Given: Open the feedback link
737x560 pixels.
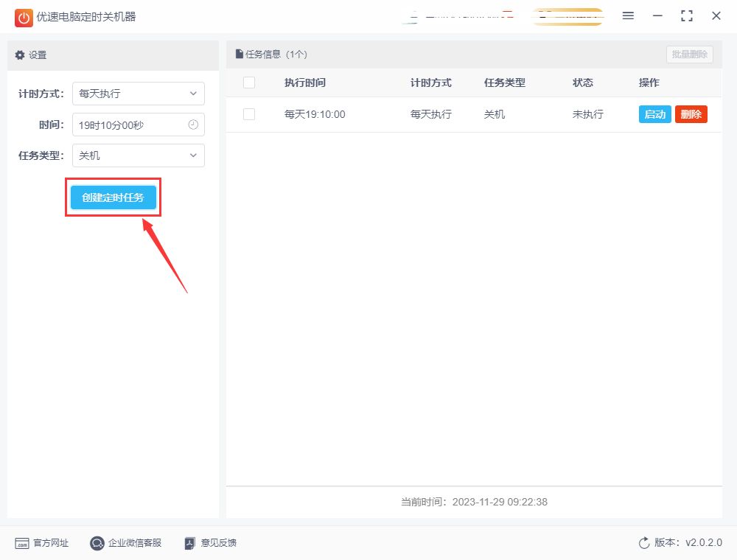Looking at the screenshot, I should (211, 543).
